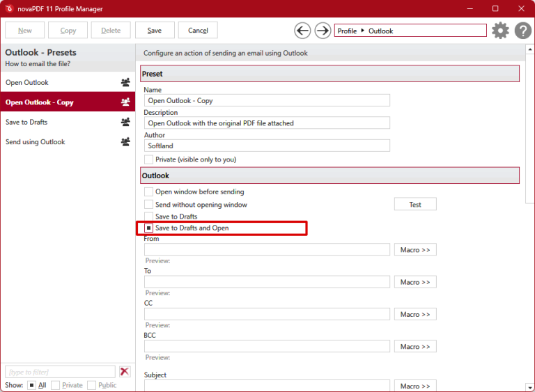Toggle Send without opening window option

click(148, 205)
